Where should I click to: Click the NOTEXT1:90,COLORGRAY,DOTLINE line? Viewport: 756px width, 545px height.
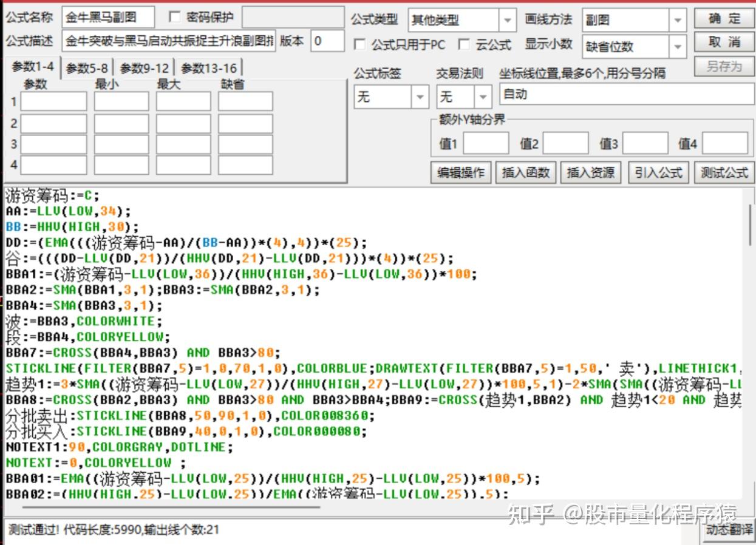(x=120, y=447)
